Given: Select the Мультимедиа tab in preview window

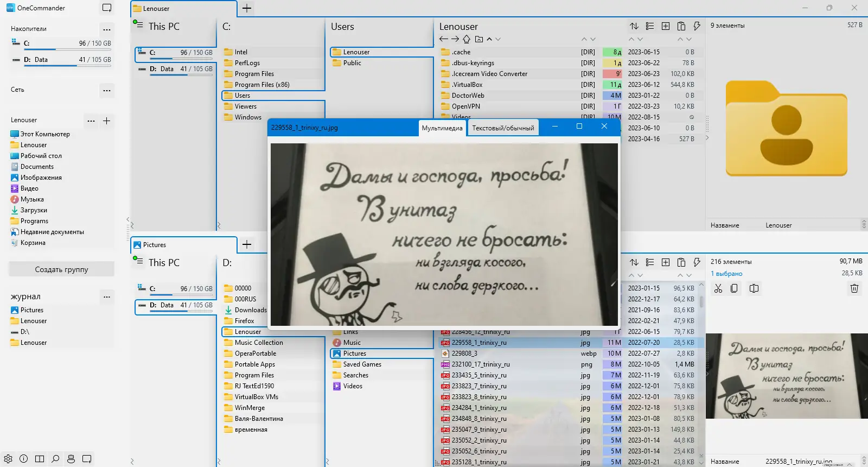Looking at the screenshot, I should tap(442, 128).
